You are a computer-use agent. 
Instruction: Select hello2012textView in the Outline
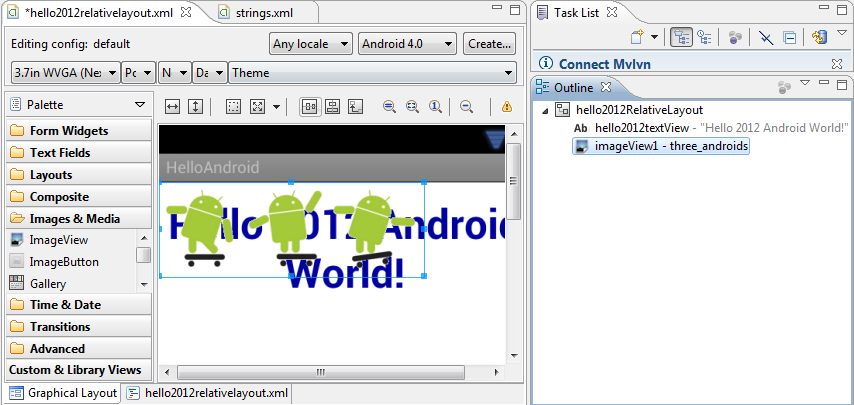point(712,128)
